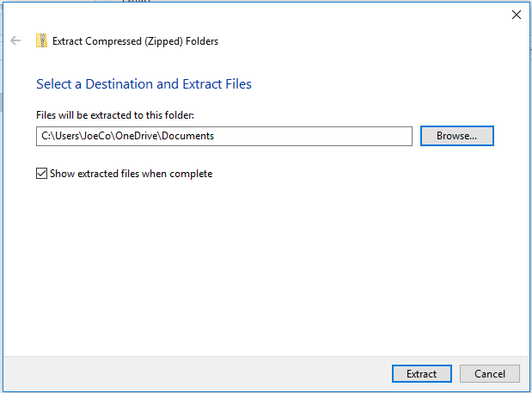Click the empty footer area left of Extract
The width and height of the screenshot is (532, 393).
pyautogui.click(x=198, y=374)
